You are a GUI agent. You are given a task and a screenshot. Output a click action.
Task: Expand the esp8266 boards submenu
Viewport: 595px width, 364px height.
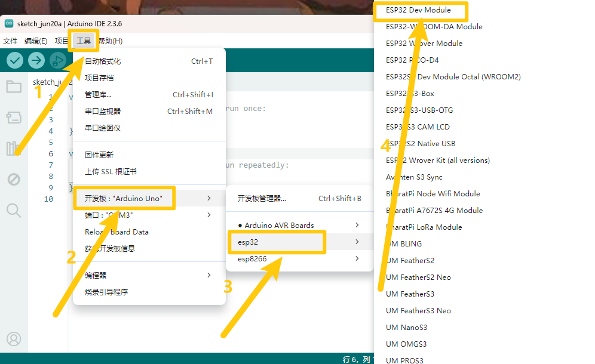(x=299, y=258)
